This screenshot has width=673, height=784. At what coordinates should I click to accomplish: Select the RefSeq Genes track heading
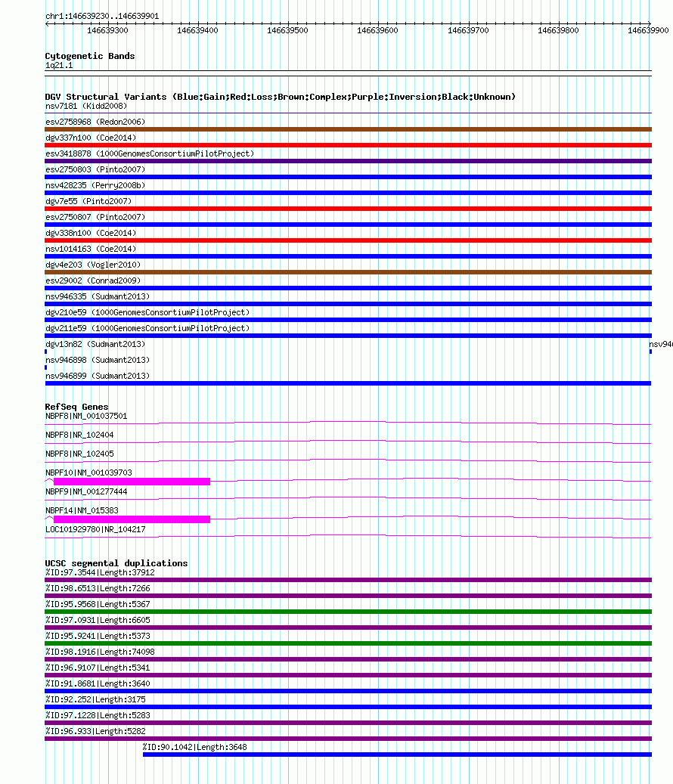click(x=76, y=407)
